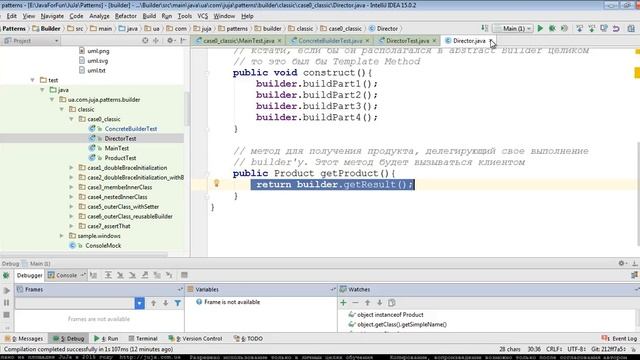Viewport: 640px width, 360px height.
Task: Collapse the classic package
Action: (62, 109)
